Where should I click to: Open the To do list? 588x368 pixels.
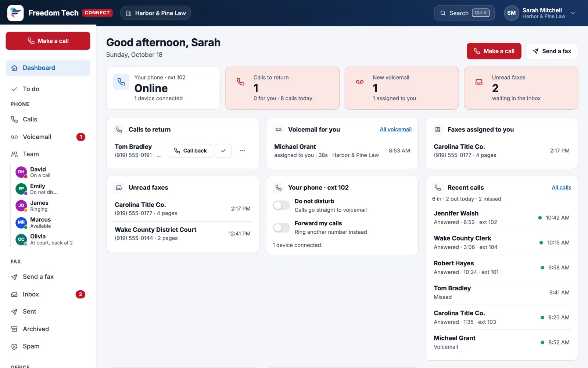click(x=48, y=89)
